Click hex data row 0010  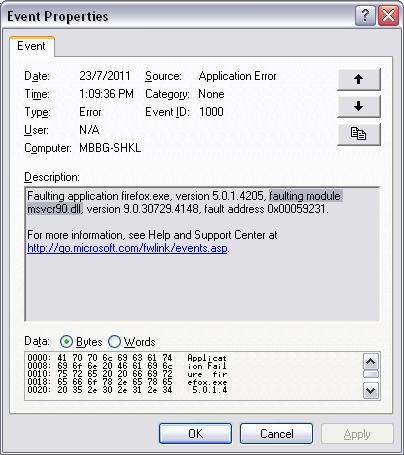coord(127,374)
